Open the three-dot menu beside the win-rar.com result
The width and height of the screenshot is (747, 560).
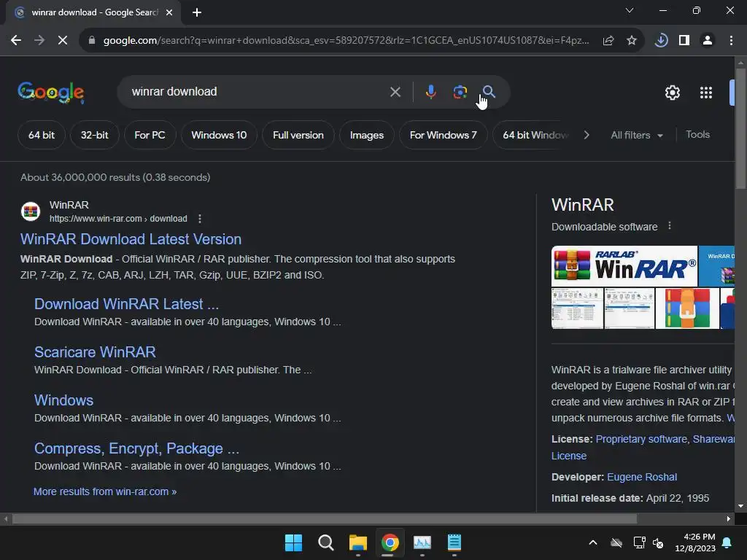click(200, 219)
